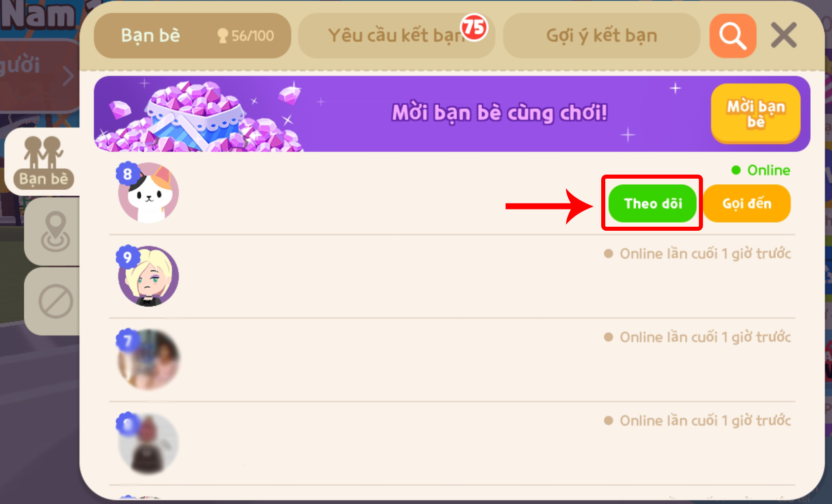Click the Mời bạn bè yellow button

756,114
